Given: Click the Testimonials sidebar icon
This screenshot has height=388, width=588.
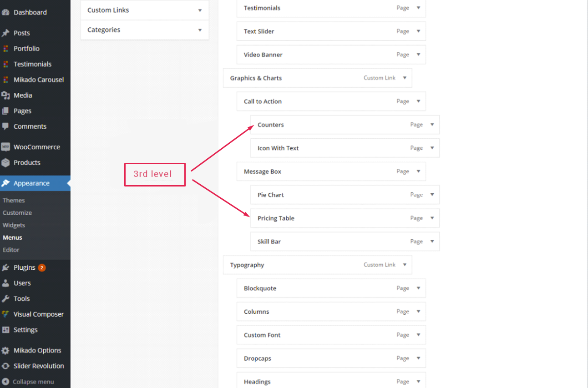Looking at the screenshot, I should click(x=6, y=64).
